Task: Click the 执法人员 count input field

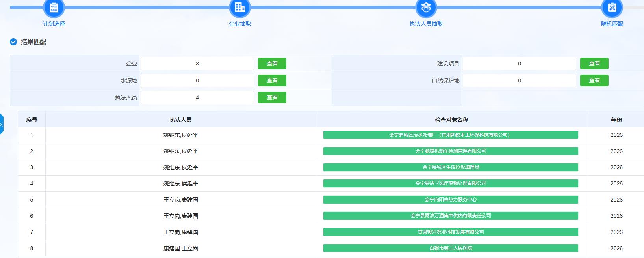Action: [197, 97]
